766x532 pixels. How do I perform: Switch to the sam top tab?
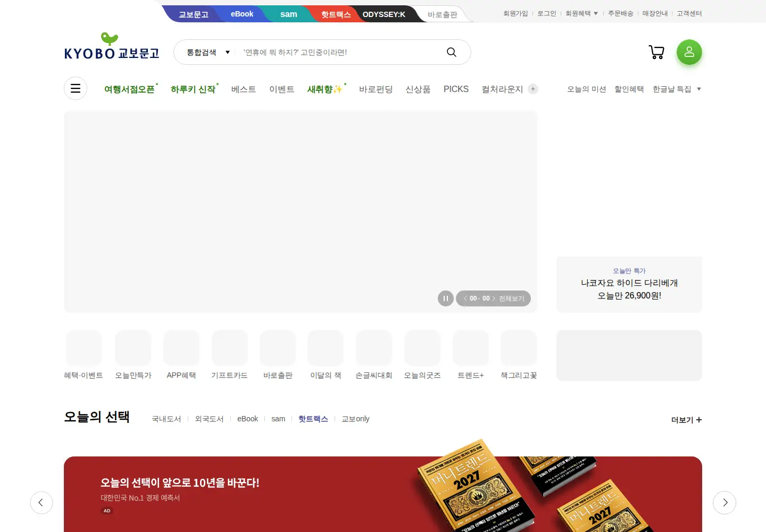coord(289,14)
